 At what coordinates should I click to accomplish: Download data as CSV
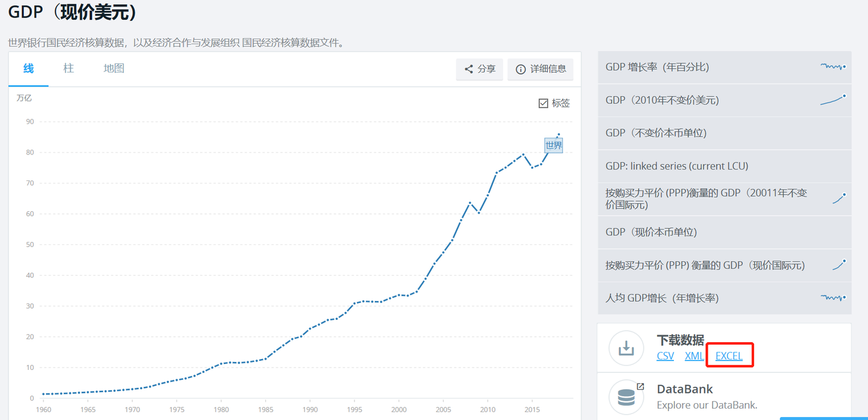665,356
